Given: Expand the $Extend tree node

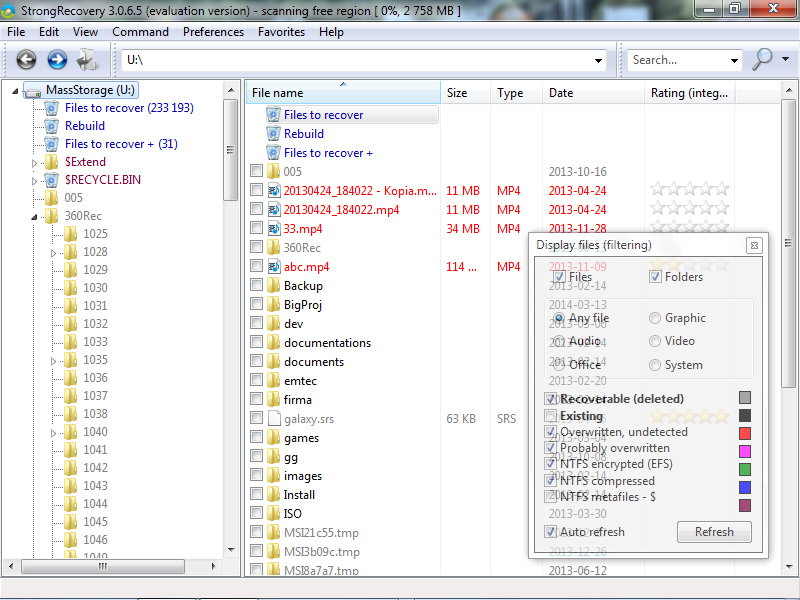Looking at the screenshot, I should 35,162.
